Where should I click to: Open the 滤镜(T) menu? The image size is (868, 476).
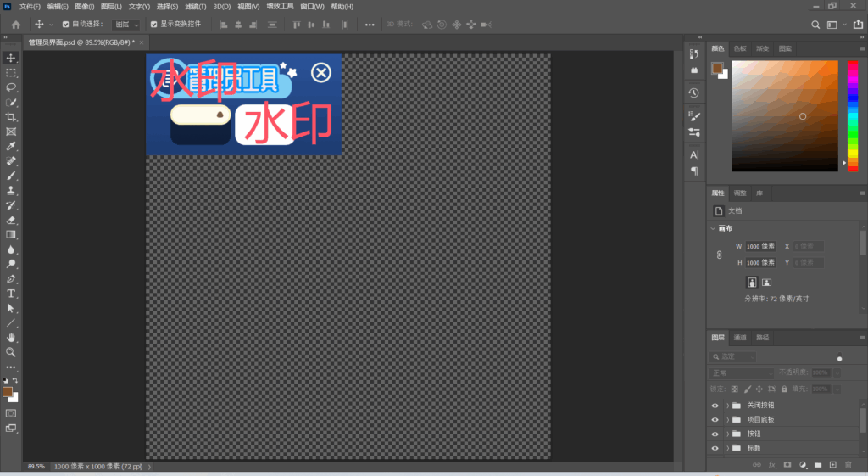[x=196, y=6]
